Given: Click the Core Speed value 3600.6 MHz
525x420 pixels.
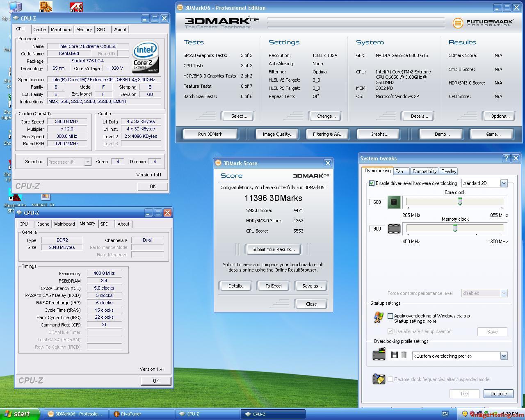Looking at the screenshot, I should point(67,121).
